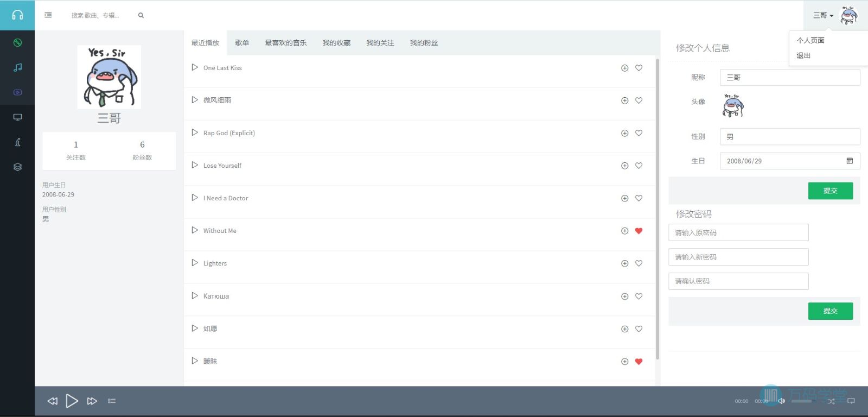Focus the 请确认密码 field
Image resolution: width=868 pixels, height=417 pixels.
pyautogui.click(x=738, y=281)
